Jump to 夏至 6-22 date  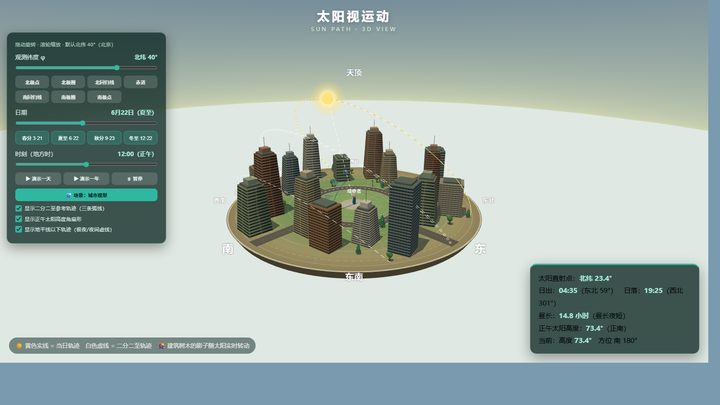[x=68, y=138]
